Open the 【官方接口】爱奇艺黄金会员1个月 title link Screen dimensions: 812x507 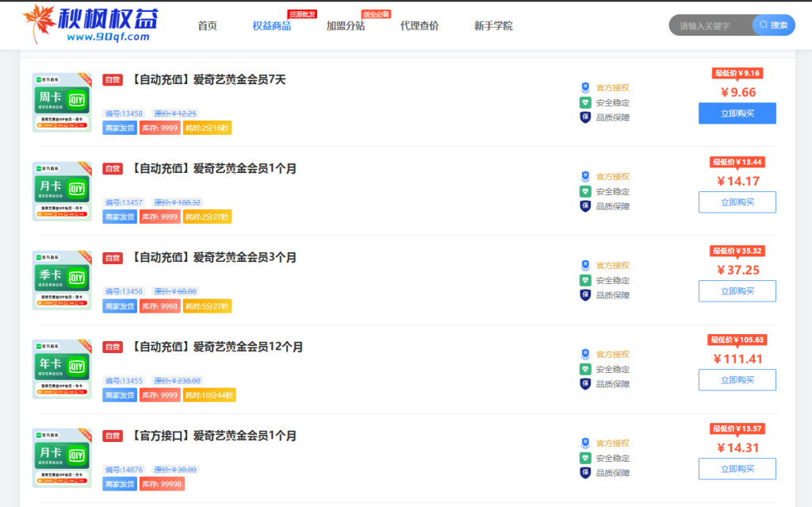[212, 436]
